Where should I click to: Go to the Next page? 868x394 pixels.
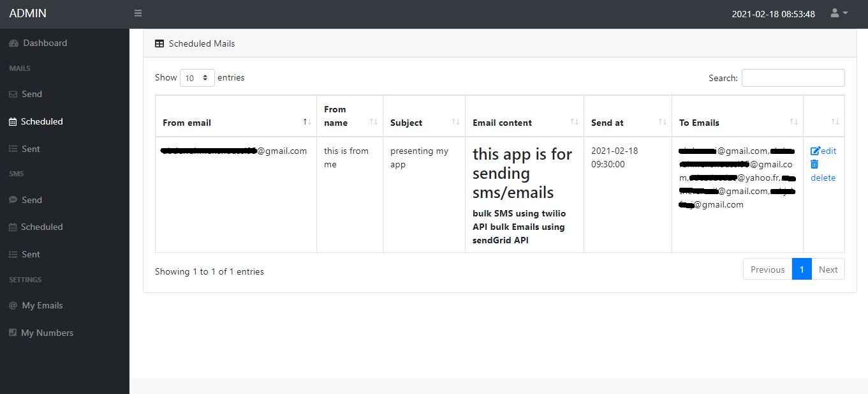tap(828, 269)
